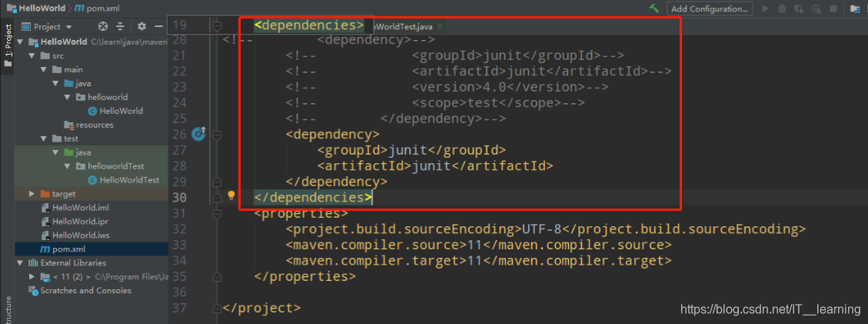
Task: Collapse the src folder arrow
Action: tap(32, 56)
